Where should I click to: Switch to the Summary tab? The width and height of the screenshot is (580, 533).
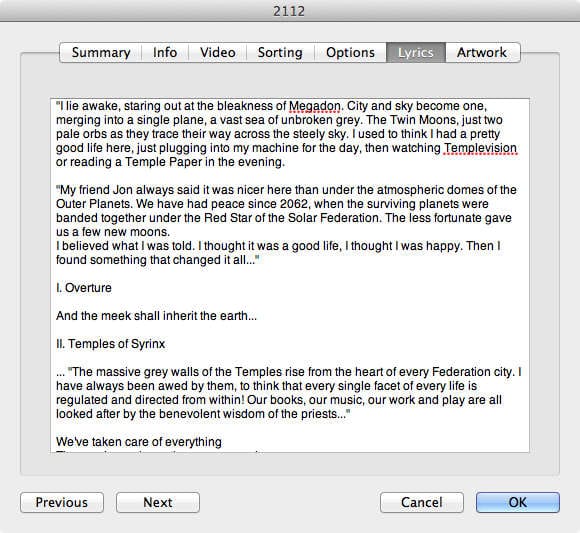pos(101,53)
